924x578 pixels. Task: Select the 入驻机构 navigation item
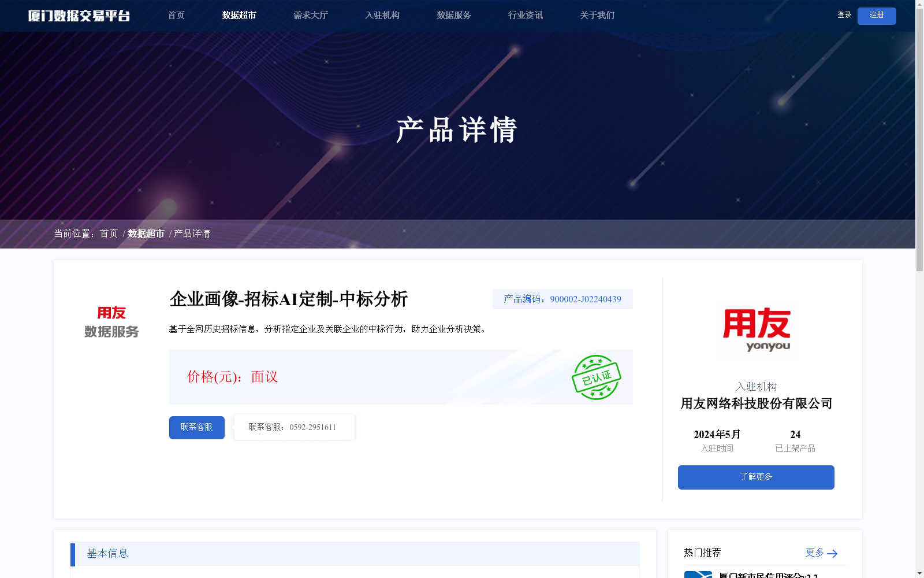coord(382,16)
